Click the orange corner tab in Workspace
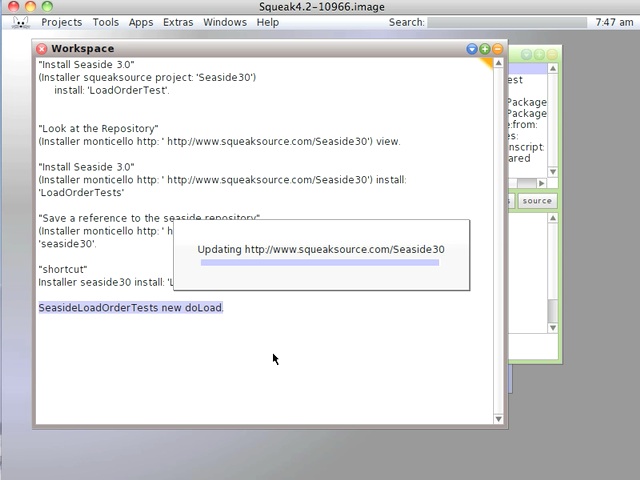 coord(487,63)
